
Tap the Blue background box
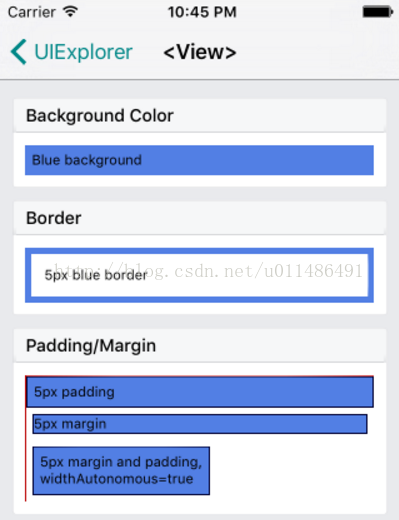[199, 160]
